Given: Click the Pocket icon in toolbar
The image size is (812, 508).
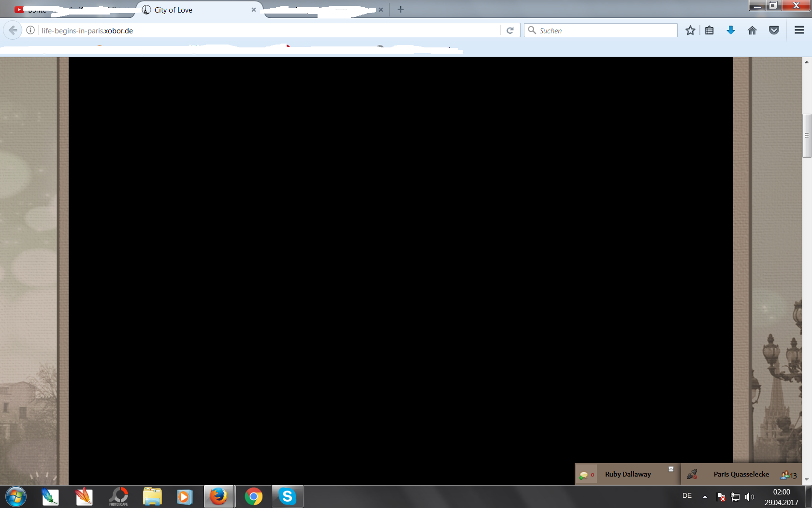Looking at the screenshot, I should point(774,30).
